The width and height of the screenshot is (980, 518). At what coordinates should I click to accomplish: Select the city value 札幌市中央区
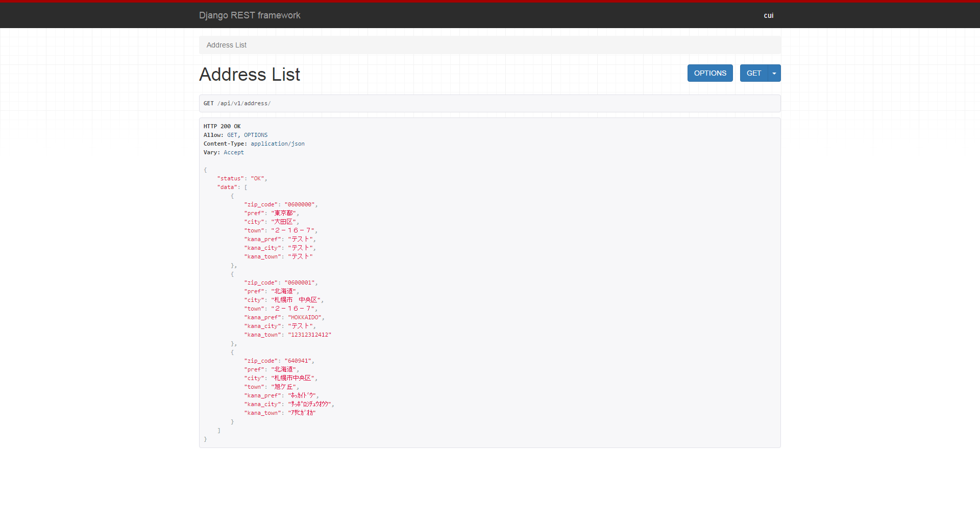coord(292,378)
